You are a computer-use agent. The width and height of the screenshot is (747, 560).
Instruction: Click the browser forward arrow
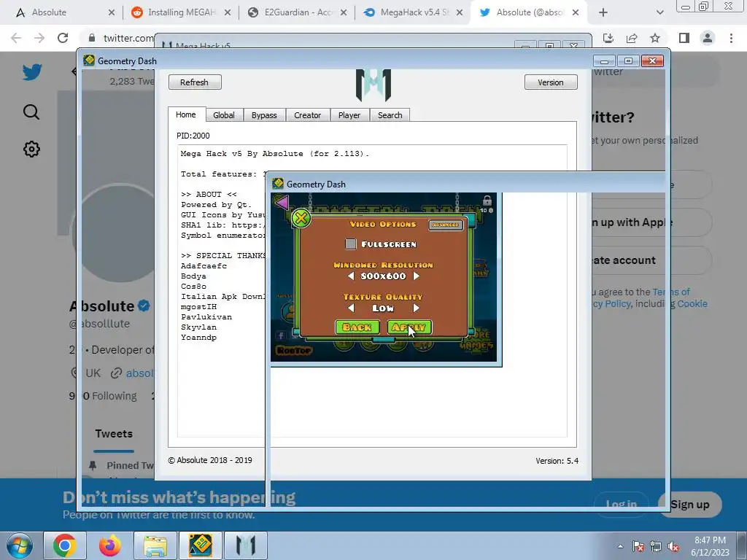click(x=39, y=38)
